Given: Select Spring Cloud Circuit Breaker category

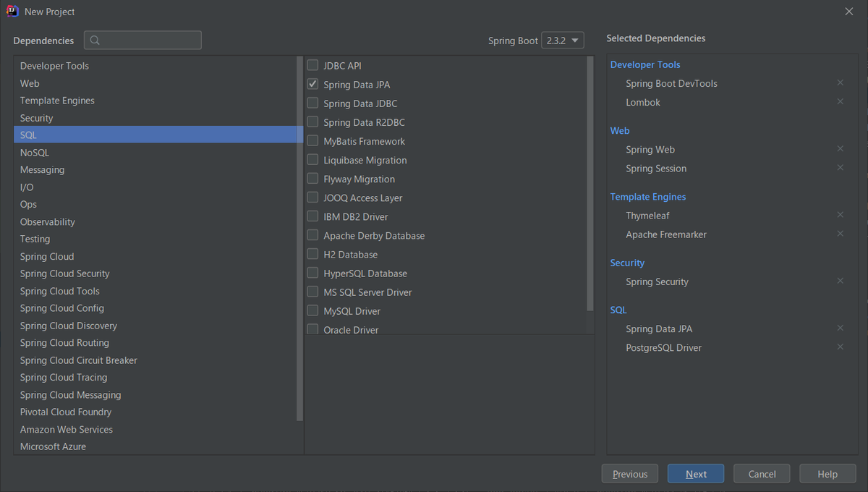Looking at the screenshot, I should [155, 360].
